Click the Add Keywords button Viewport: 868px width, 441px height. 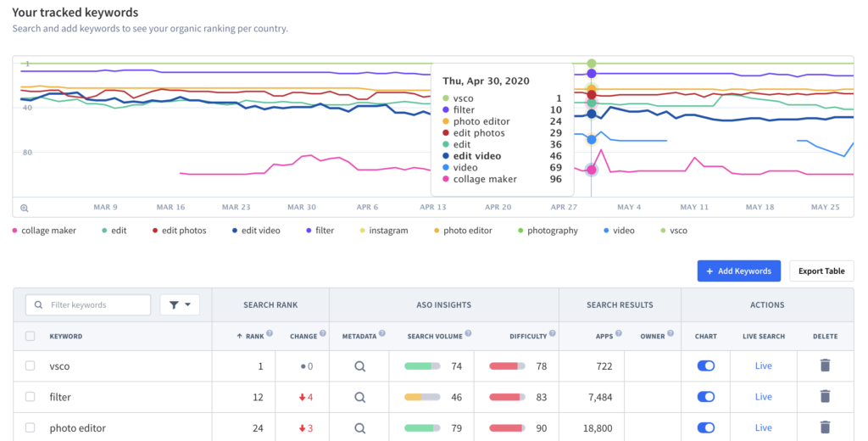click(x=738, y=271)
